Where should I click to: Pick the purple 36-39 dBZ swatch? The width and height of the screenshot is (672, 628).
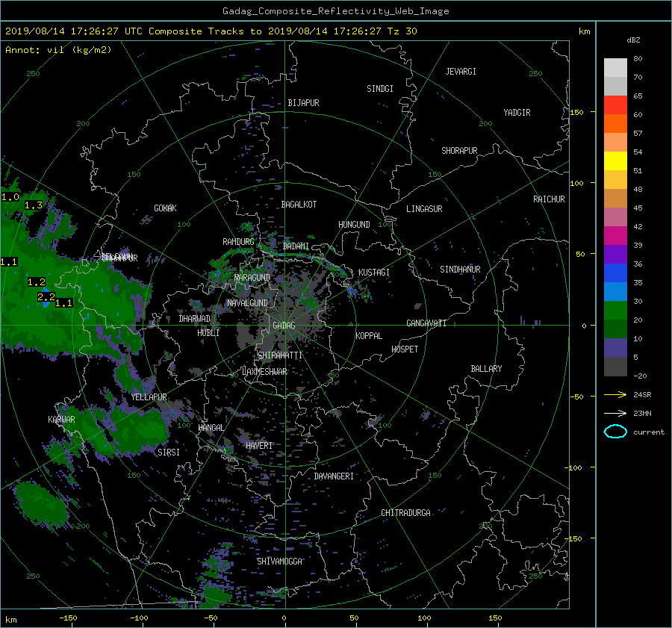point(615,254)
